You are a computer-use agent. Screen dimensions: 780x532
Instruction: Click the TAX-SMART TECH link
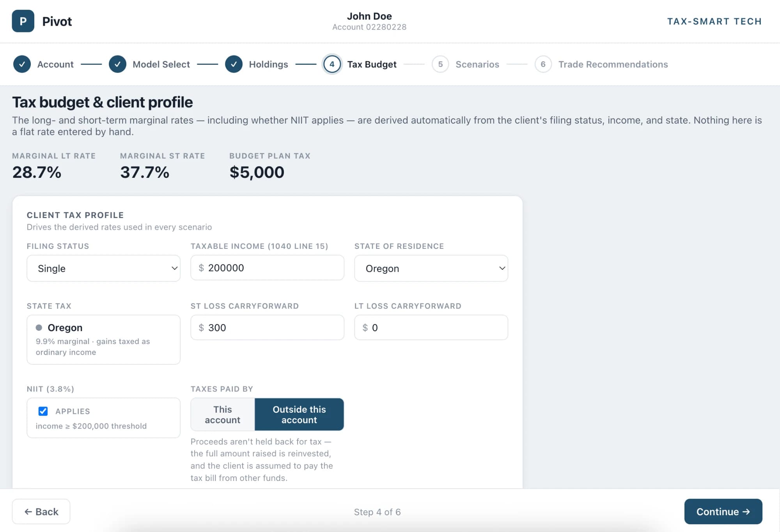(714, 21)
